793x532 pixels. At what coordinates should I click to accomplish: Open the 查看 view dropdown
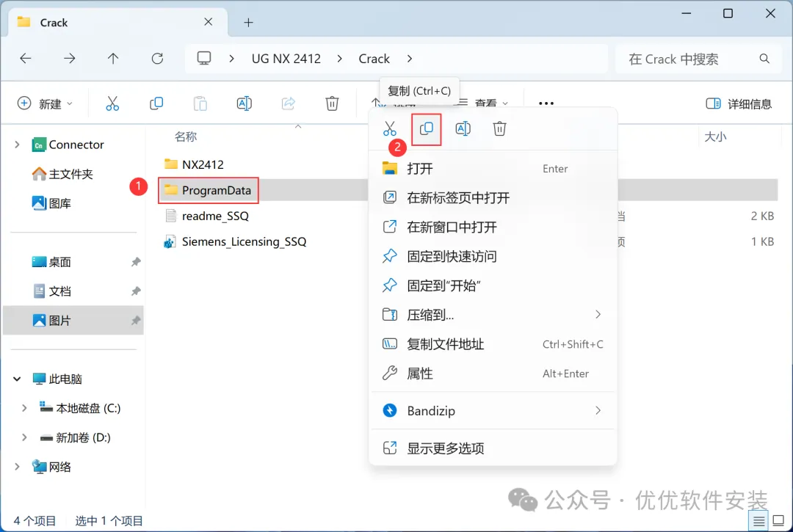(x=482, y=103)
